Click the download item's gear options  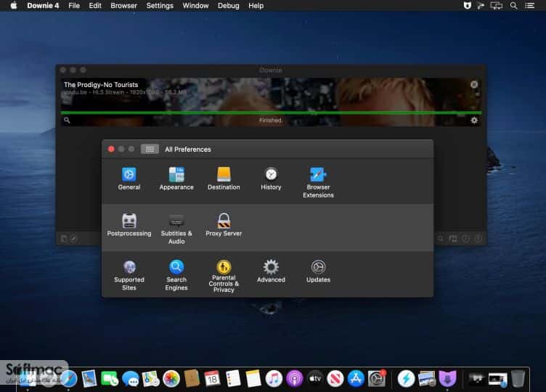(x=474, y=120)
